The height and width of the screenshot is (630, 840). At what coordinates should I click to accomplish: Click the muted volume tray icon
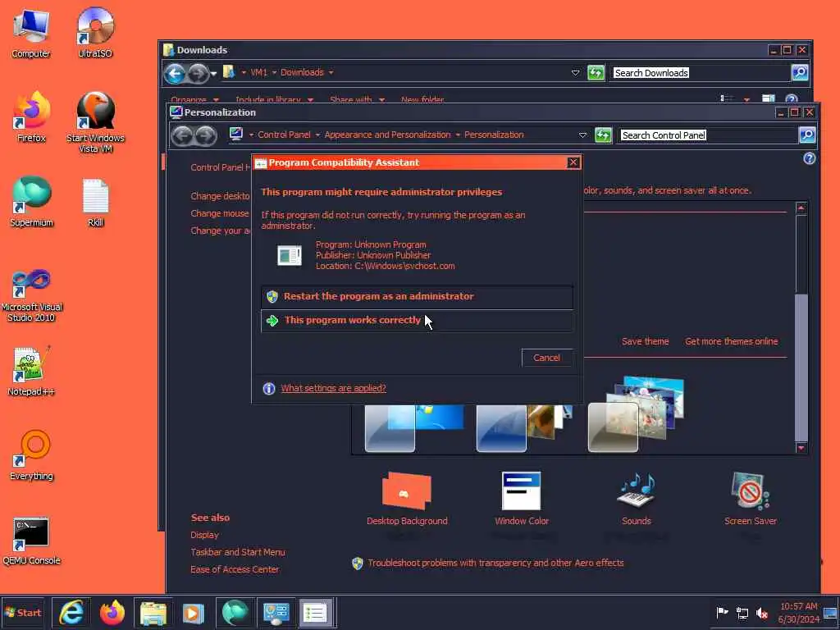tap(762, 613)
